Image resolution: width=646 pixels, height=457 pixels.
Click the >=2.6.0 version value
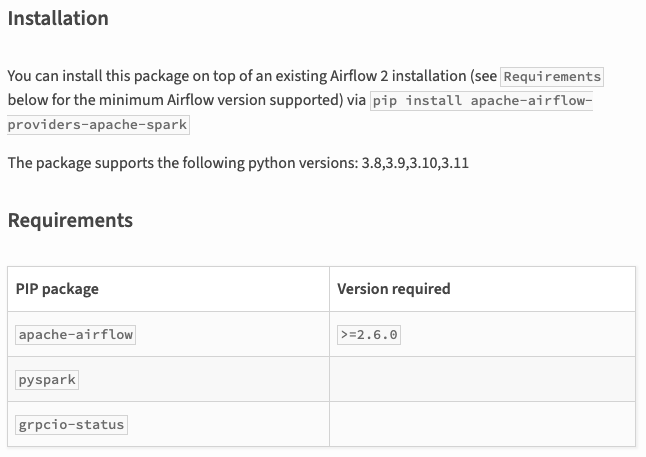(x=369, y=334)
